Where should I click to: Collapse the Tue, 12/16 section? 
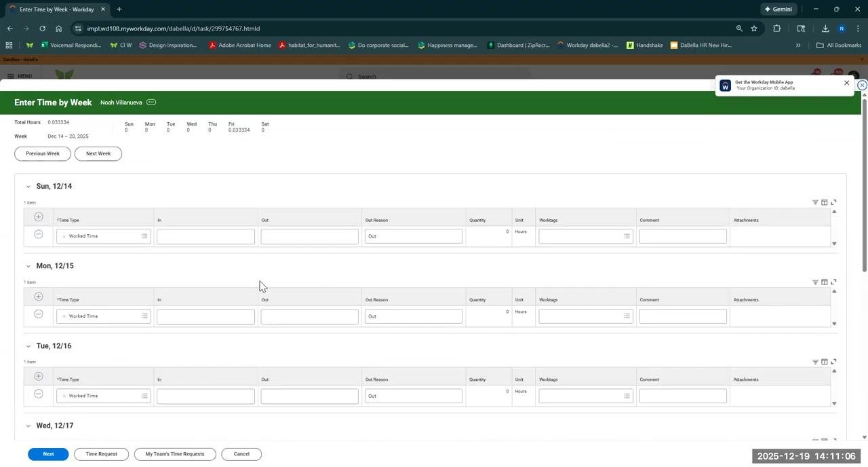pyautogui.click(x=28, y=346)
